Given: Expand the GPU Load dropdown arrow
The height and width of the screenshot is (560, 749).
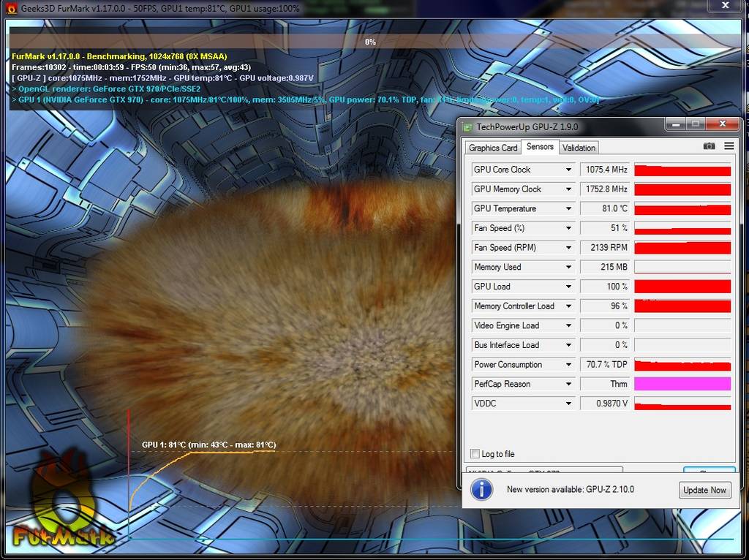Looking at the screenshot, I should click(x=568, y=287).
